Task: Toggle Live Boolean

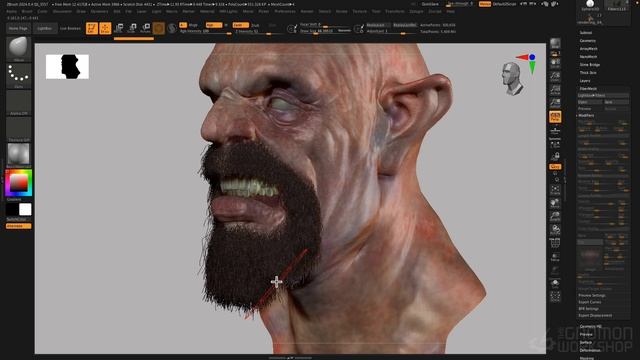Action: [x=70, y=29]
